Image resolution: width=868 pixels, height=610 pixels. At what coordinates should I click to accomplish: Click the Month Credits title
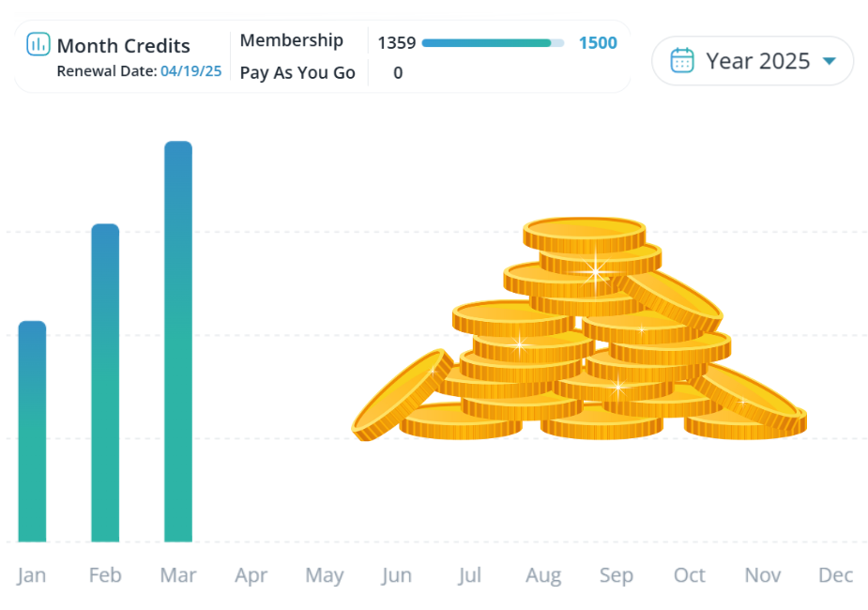(x=124, y=46)
